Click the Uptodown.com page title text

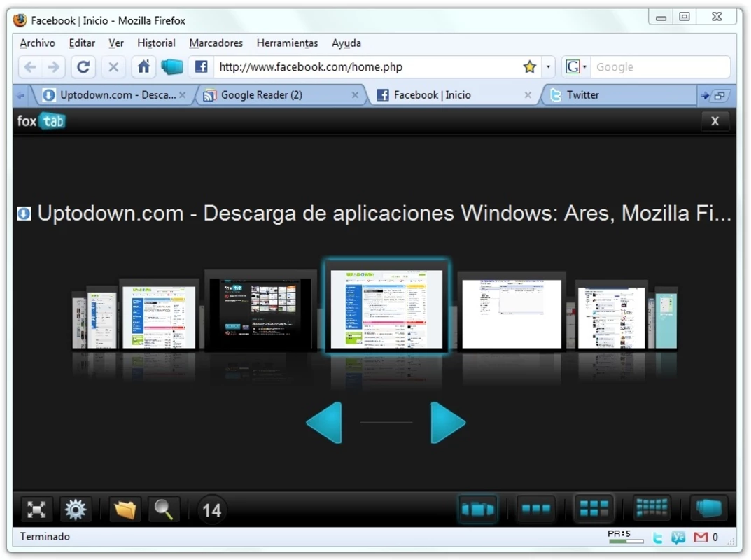tap(384, 213)
